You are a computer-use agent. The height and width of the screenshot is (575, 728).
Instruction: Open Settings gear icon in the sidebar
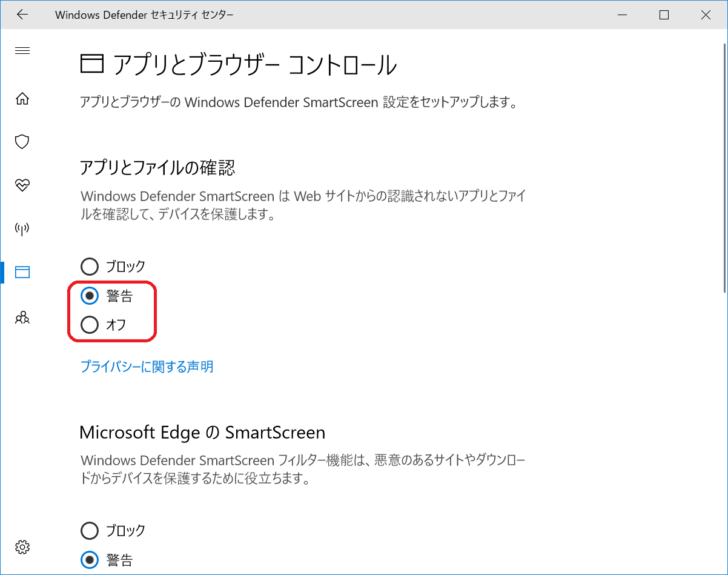[22, 547]
